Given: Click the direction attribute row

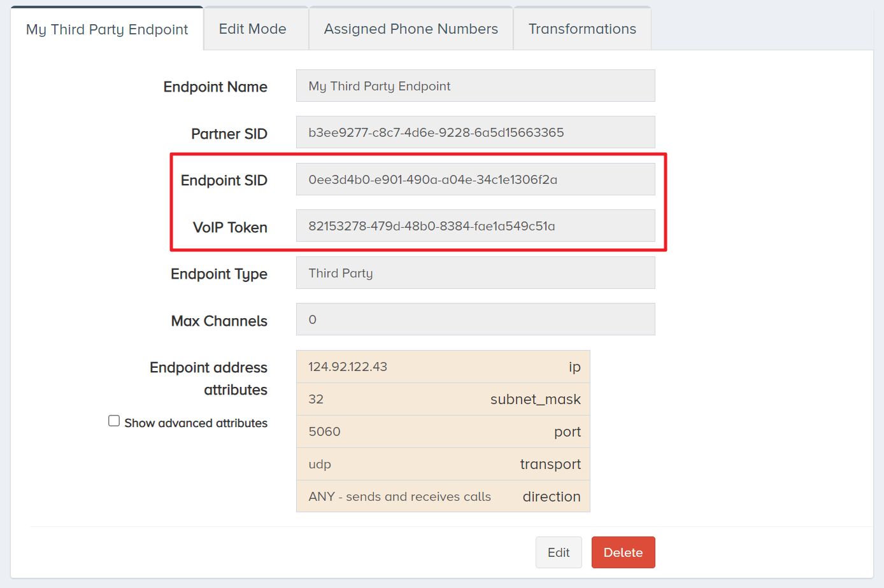Looking at the screenshot, I should coord(443,496).
